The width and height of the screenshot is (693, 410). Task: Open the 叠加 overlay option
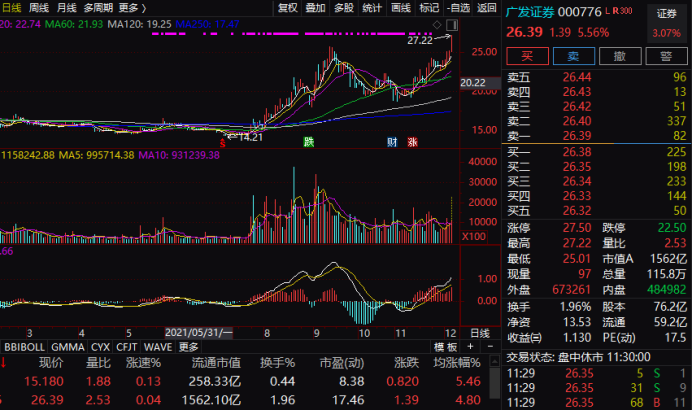(316, 8)
